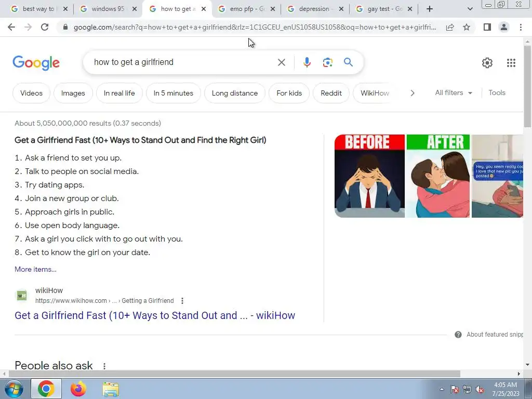This screenshot has height=399, width=532.
Task: Expand the All filters dropdown
Action: pos(454,92)
